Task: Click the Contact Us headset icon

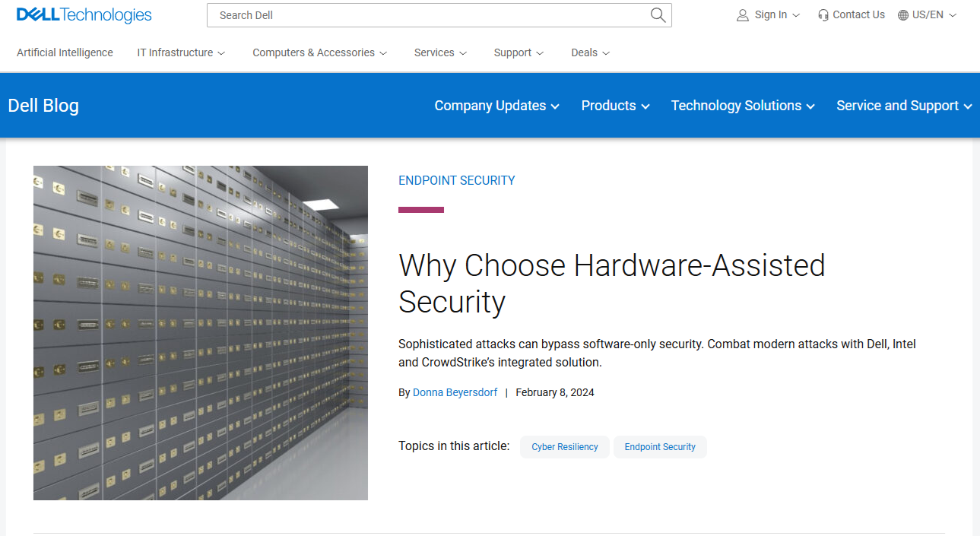Action: (823, 15)
